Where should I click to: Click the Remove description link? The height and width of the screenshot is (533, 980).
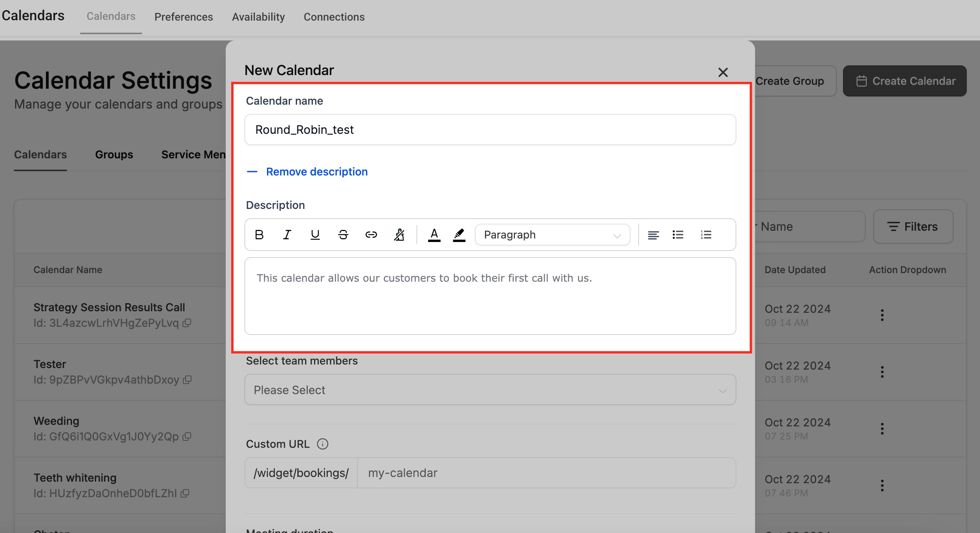click(x=316, y=172)
